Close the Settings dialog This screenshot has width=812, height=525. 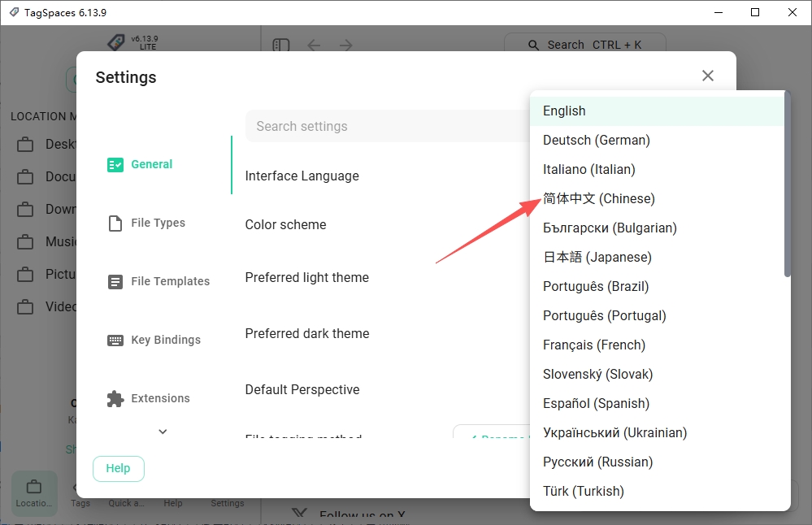coord(707,76)
